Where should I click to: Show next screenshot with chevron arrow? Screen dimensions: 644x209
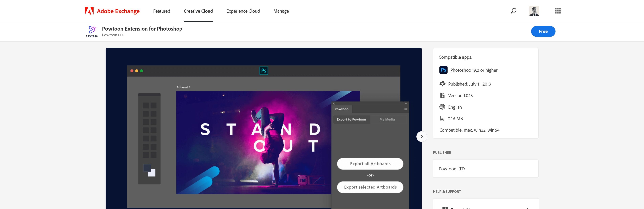point(421,136)
